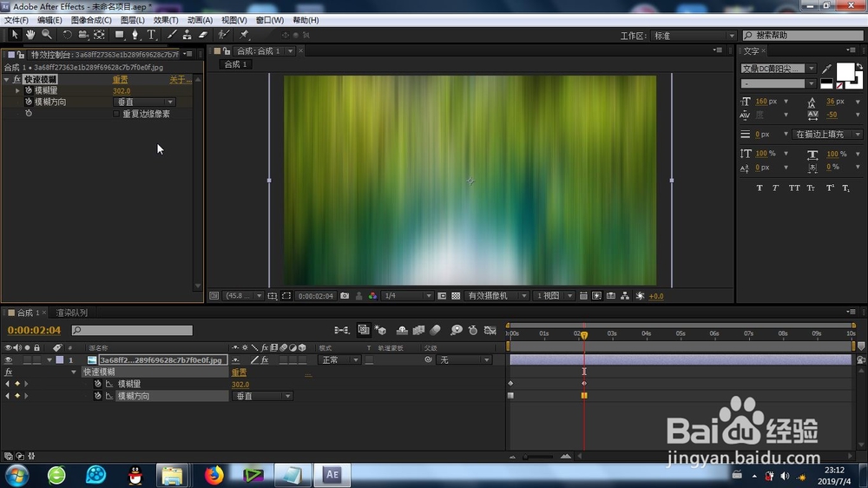Click the viewer timecode 0:00:02:04 button
Viewport: 868px width, 488px height.
pos(316,296)
